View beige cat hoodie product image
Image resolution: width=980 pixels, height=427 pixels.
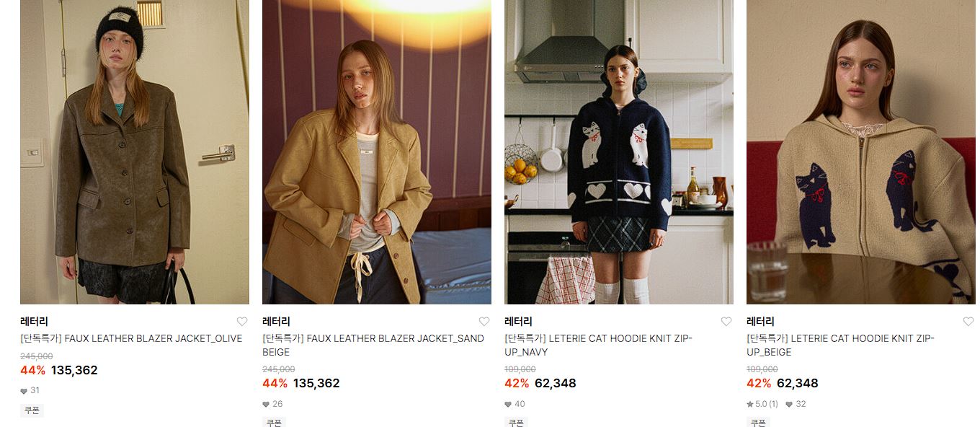(x=861, y=152)
